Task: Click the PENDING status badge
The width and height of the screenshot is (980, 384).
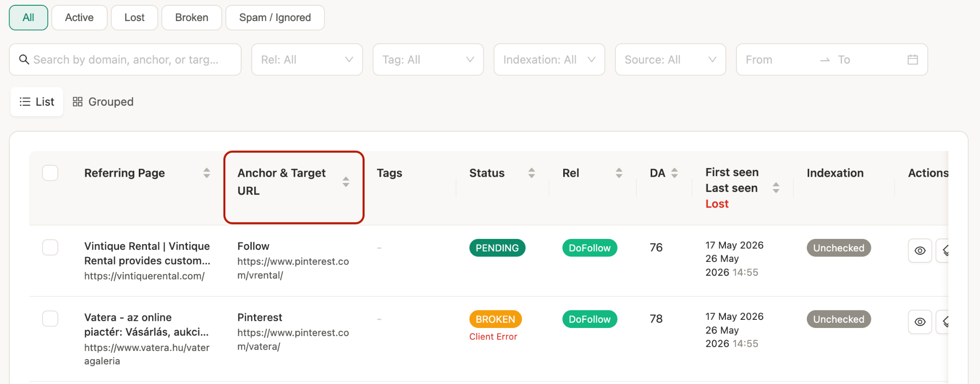Action: point(497,248)
